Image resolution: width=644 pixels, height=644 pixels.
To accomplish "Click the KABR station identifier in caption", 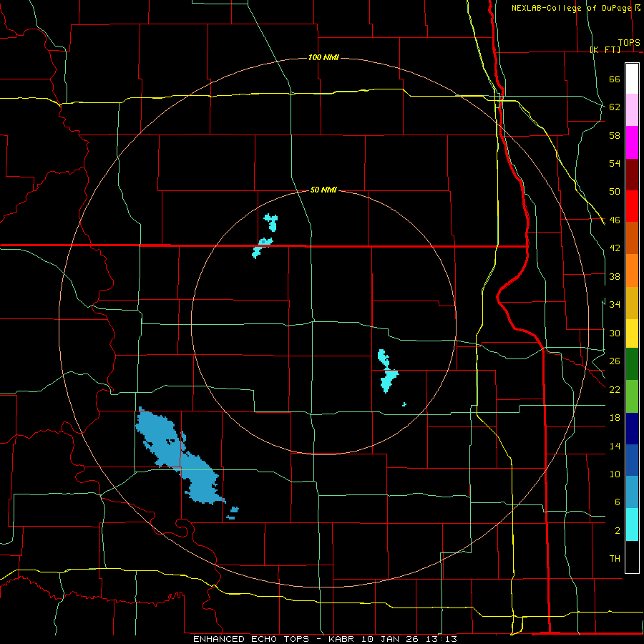I will coord(343,639).
